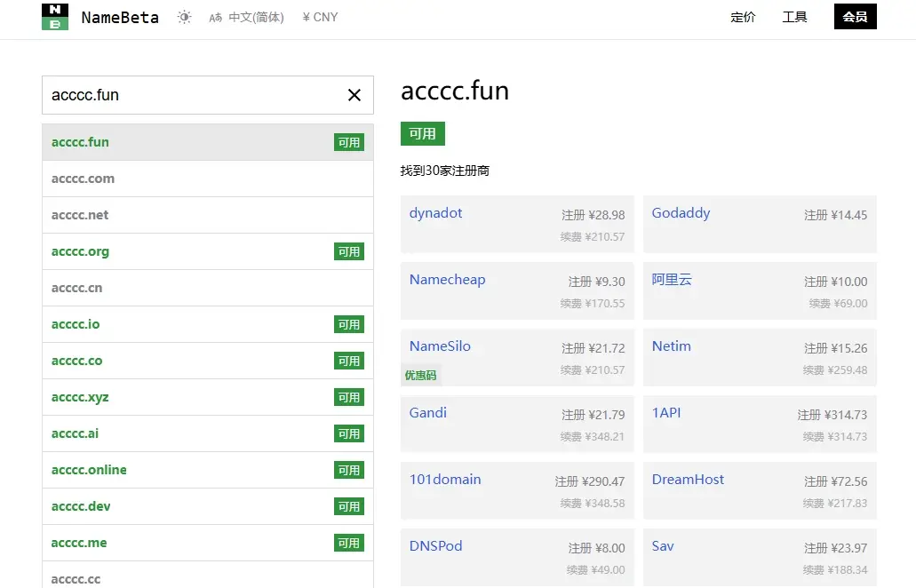
Task: Open the Godaddy registrar link
Action: click(x=681, y=213)
